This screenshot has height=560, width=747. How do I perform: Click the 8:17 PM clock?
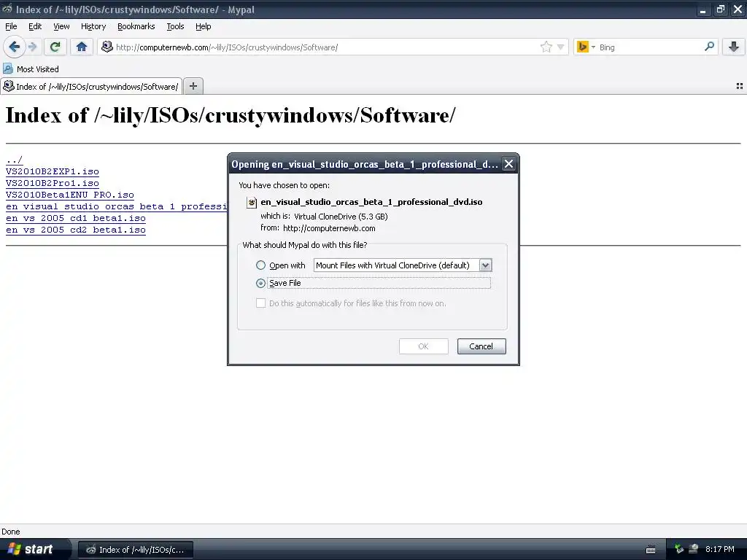[720, 549]
